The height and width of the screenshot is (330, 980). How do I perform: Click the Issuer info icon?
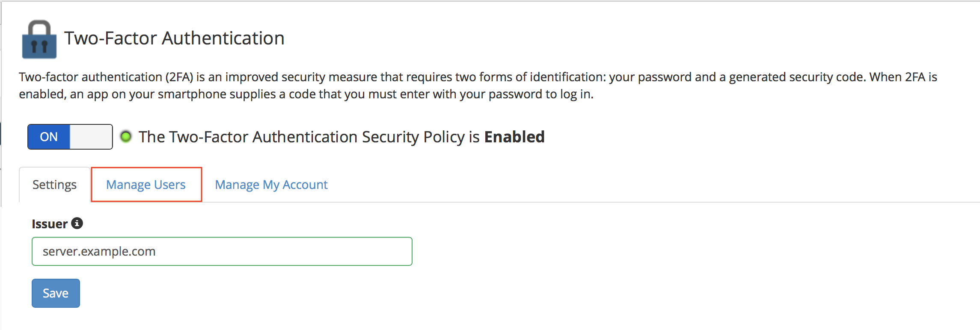pos(77,223)
